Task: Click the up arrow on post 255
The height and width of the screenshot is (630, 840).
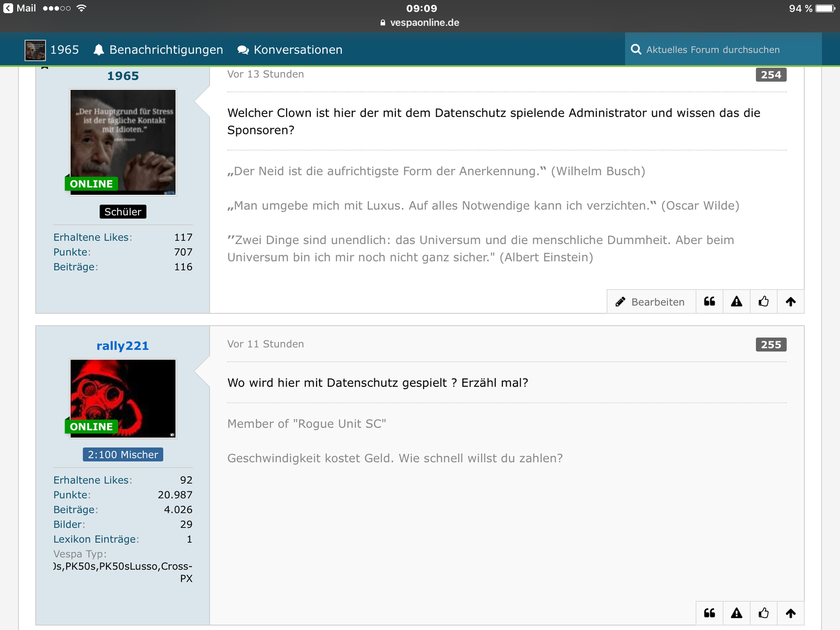Action: pyautogui.click(x=791, y=613)
